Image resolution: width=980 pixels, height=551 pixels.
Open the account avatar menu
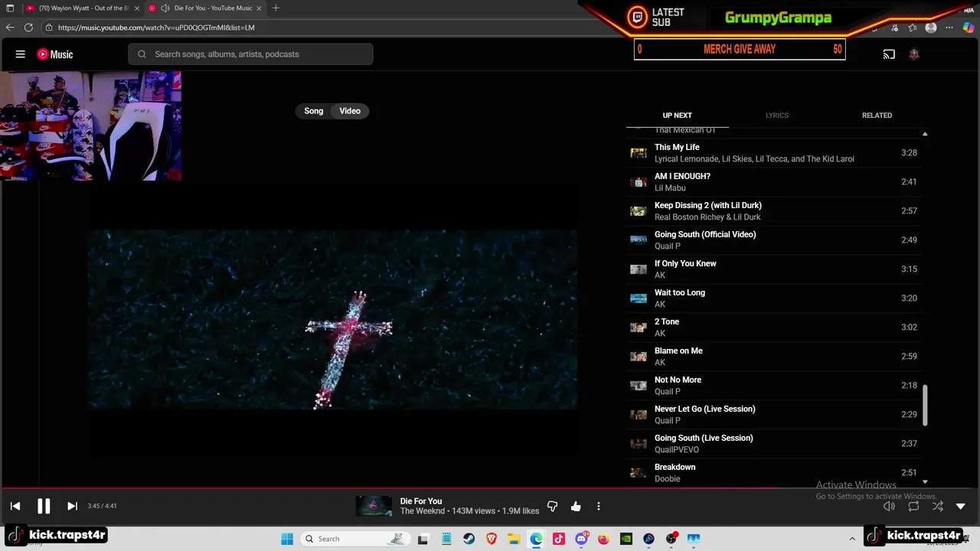pyautogui.click(x=913, y=54)
